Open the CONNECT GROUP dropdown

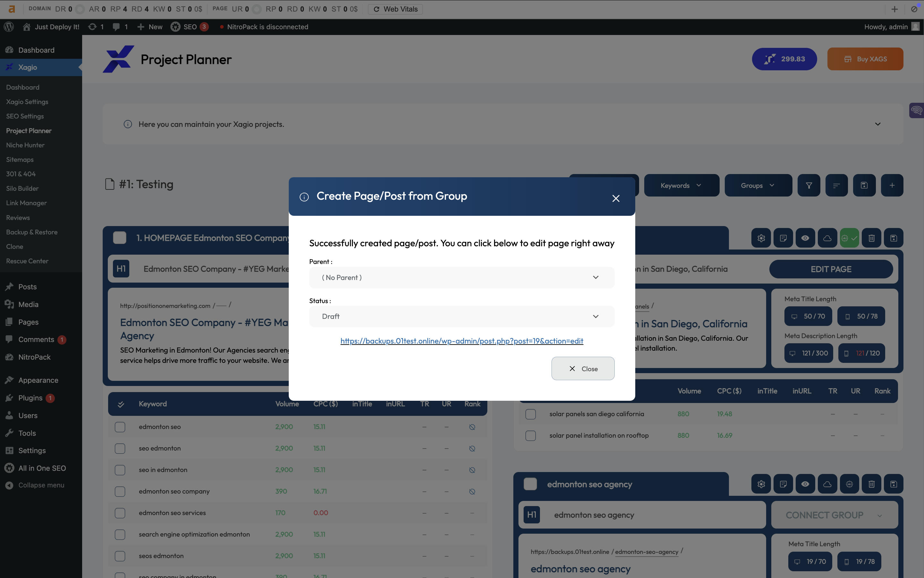834,515
